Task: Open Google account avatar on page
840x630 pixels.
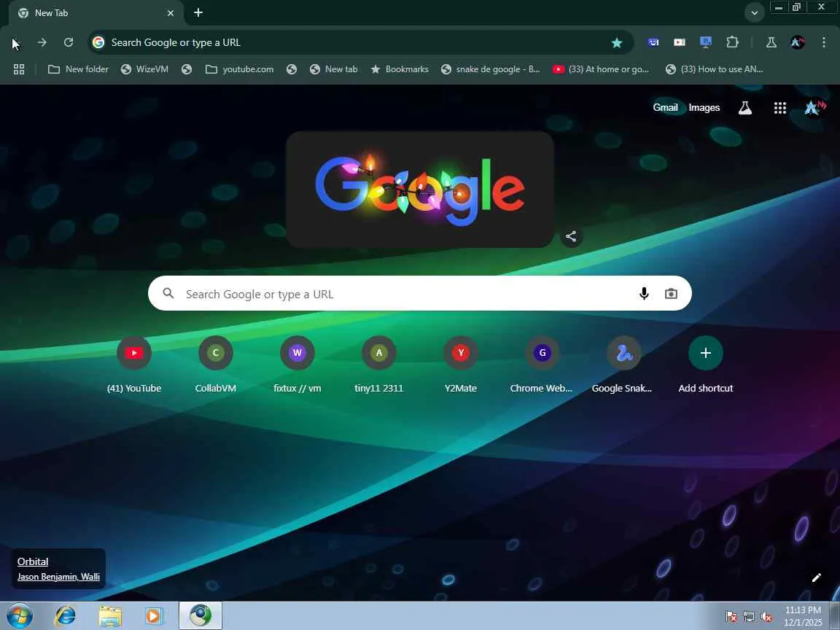Action: (814, 108)
